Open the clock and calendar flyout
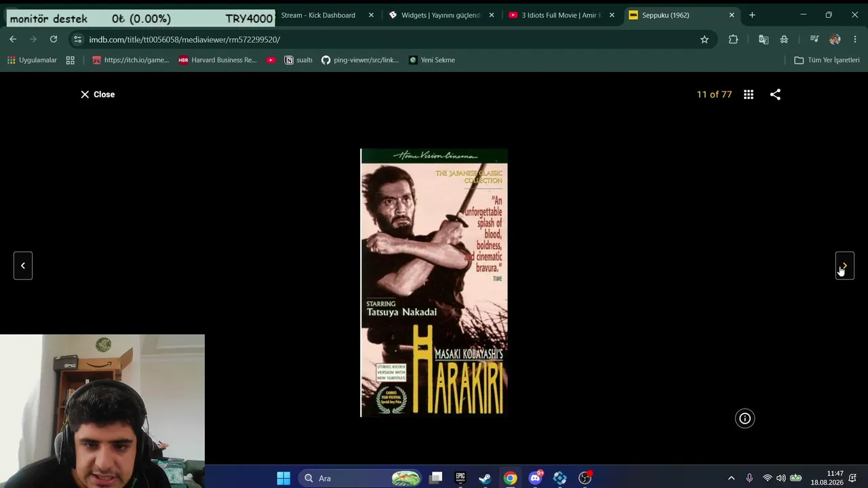The image size is (868, 488). click(827, 479)
